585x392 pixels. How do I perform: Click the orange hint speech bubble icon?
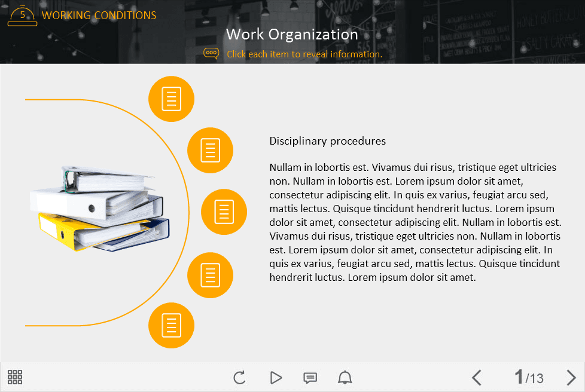click(211, 54)
